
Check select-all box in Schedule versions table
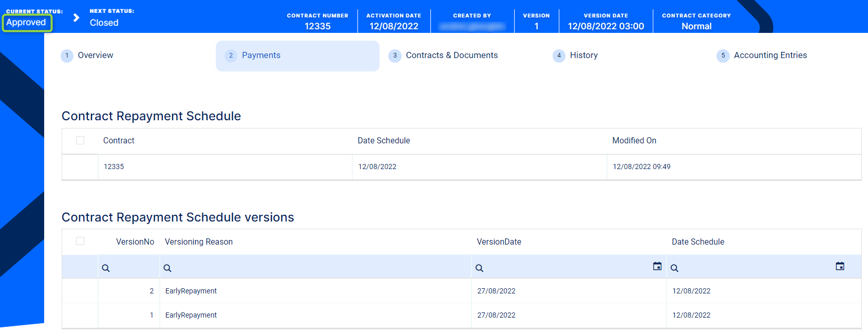pos(80,241)
